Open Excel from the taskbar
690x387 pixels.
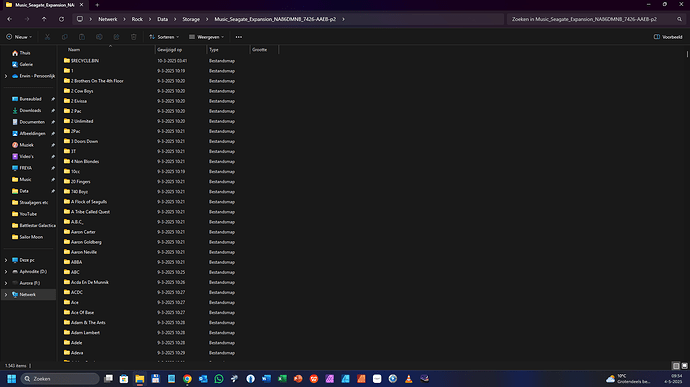(282, 379)
